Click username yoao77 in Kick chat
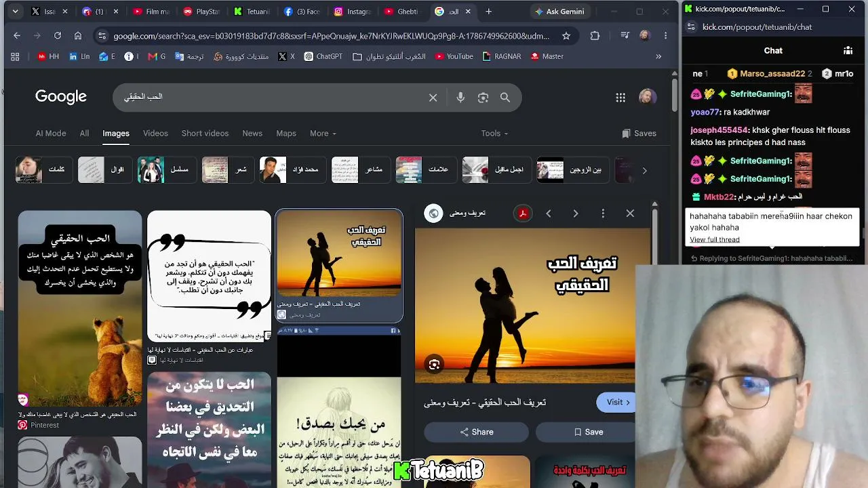This screenshot has height=488, width=868. (x=705, y=112)
